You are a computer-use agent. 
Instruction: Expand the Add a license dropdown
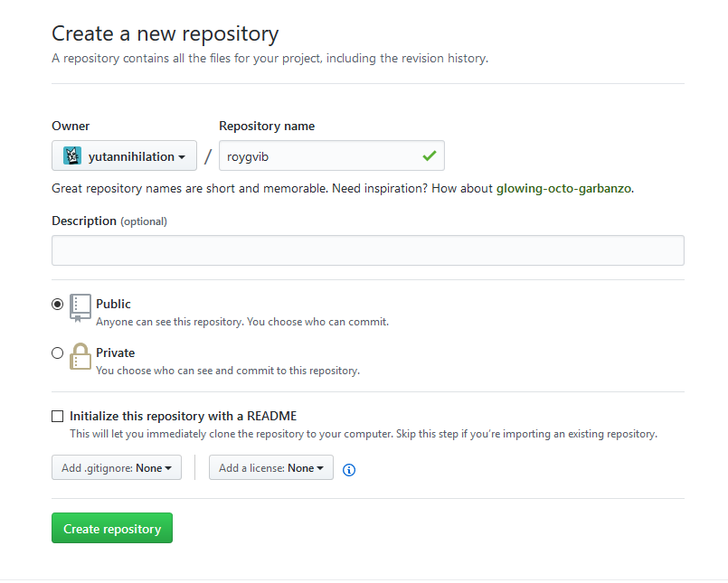pyautogui.click(x=270, y=467)
